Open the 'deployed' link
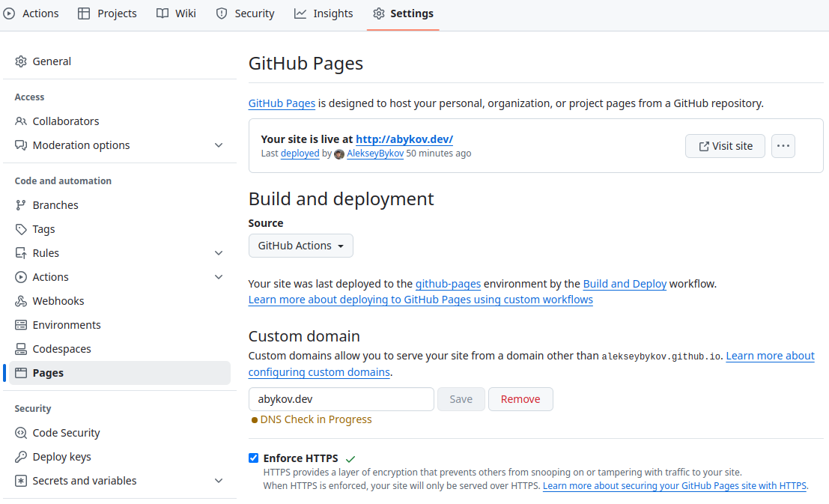This screenshot has width=829, height=504. (300, 154)
